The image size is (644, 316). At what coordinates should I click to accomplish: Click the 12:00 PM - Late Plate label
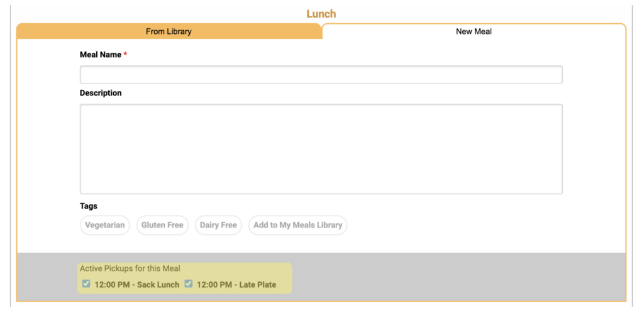pyautogui.click(x=236, y=285)
